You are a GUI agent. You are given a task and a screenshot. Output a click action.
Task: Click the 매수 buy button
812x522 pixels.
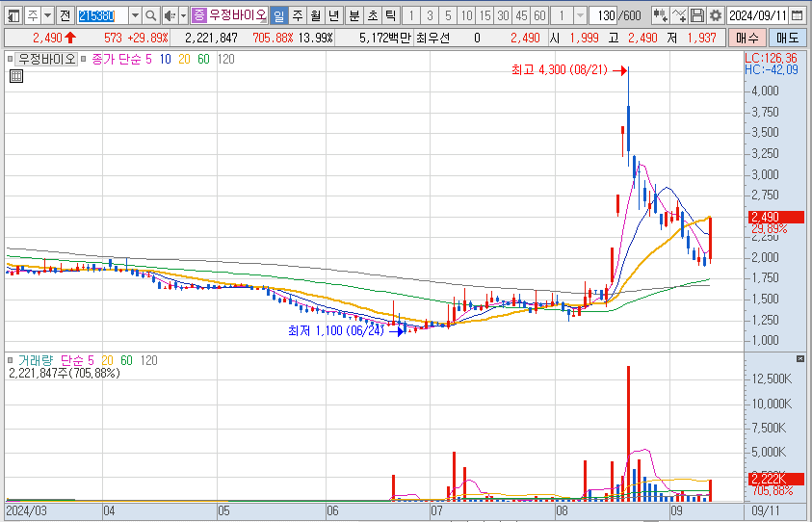pyautogui.click(x=747, y=38)
